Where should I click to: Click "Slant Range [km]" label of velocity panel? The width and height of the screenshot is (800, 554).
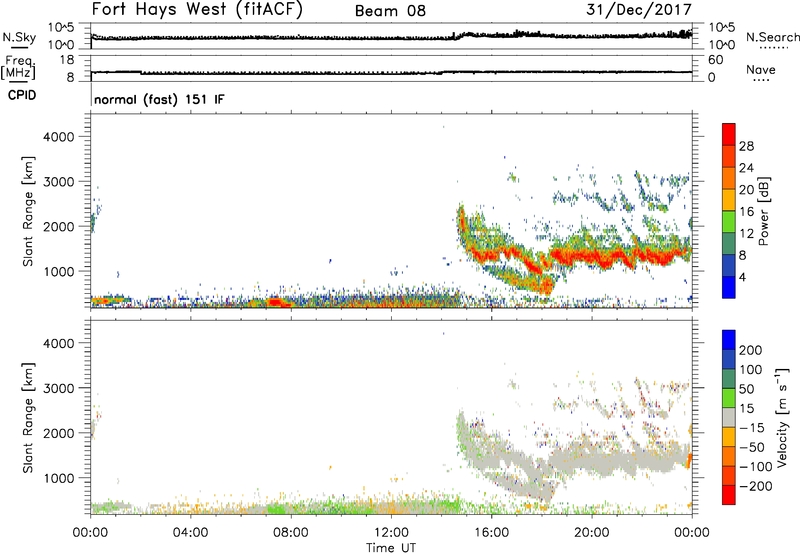[x=28, y=418]
